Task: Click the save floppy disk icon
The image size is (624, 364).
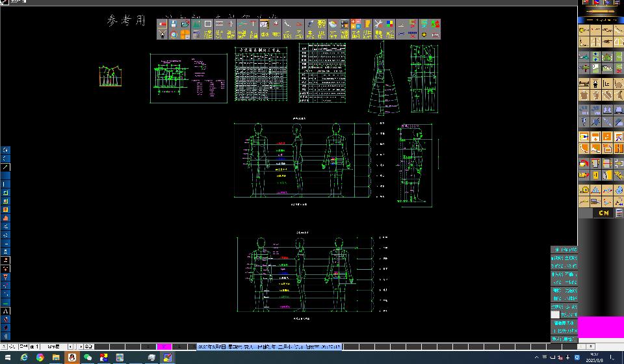Action: point(174,24)
